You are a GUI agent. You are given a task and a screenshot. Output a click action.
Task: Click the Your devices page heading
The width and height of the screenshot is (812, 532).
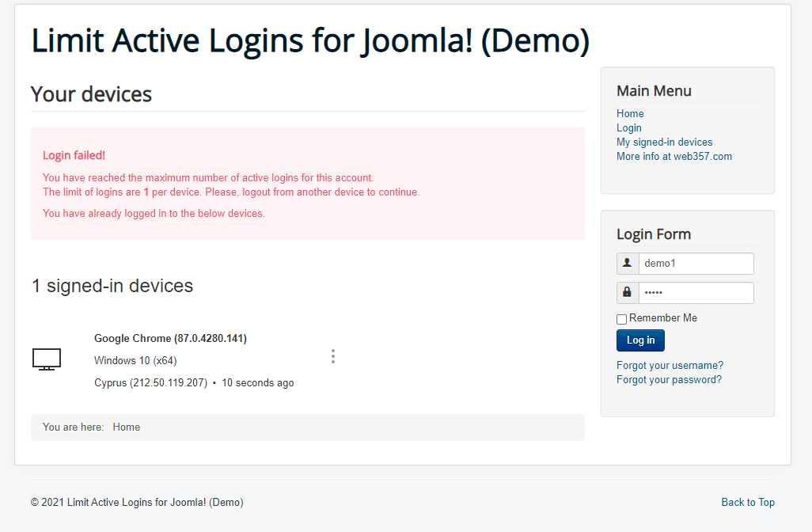point(91,94)
